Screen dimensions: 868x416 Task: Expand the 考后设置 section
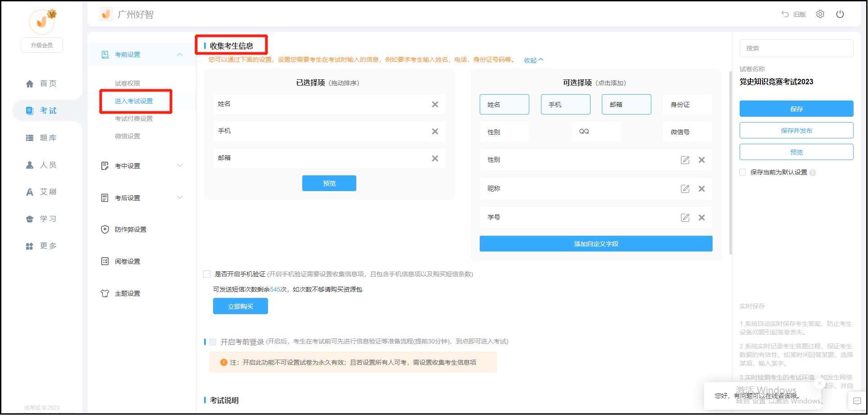180,197
